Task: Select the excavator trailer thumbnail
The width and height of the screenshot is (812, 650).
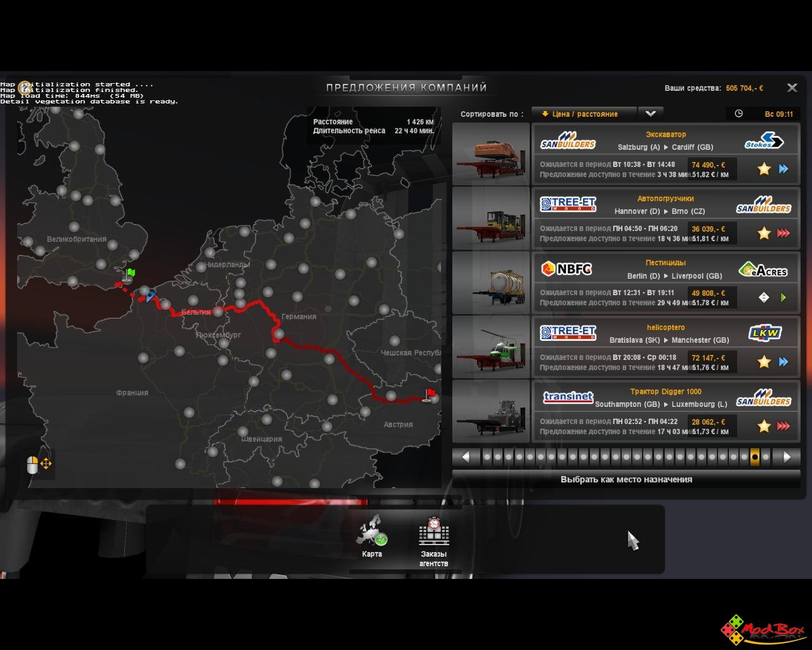Action: 491,154
